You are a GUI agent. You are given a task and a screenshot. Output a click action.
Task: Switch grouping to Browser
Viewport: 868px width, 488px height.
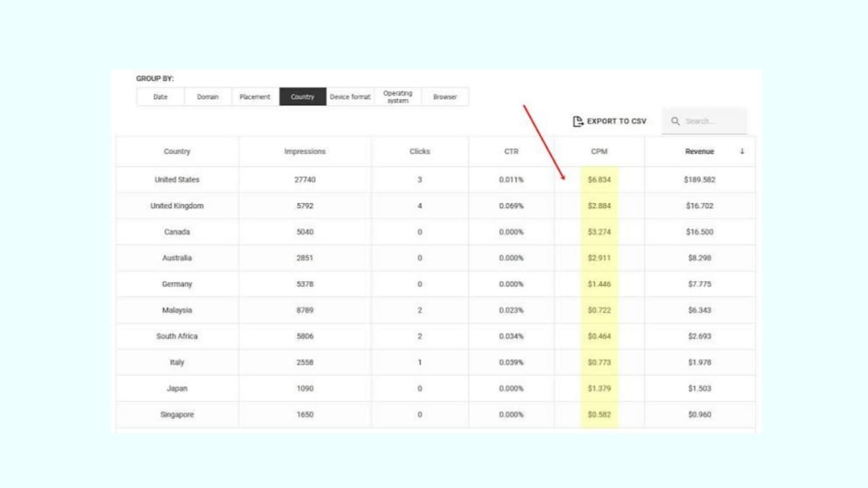pos(445,96)
